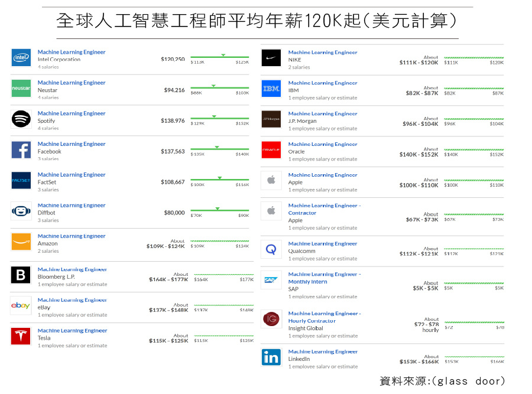532x394 pixels.
Task: Open Bloomberg L.P. Machine Learning Engineer link
Action: click(x=72, y=269)
